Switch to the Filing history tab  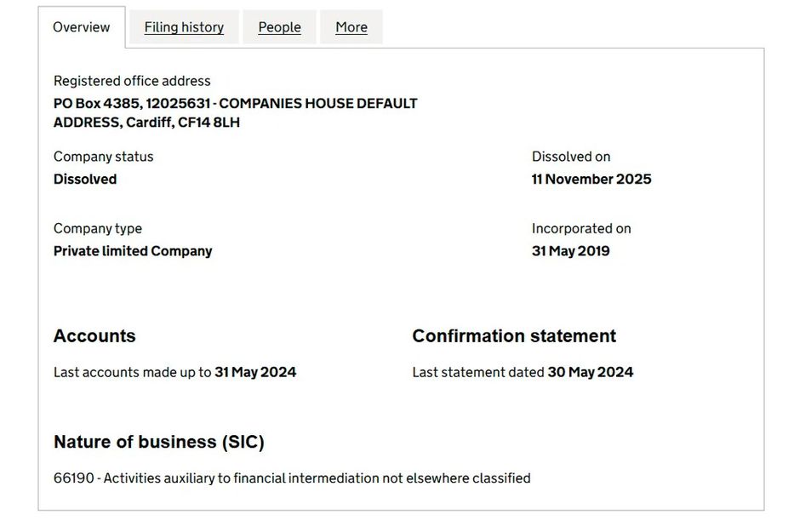(x=184, y=26)
